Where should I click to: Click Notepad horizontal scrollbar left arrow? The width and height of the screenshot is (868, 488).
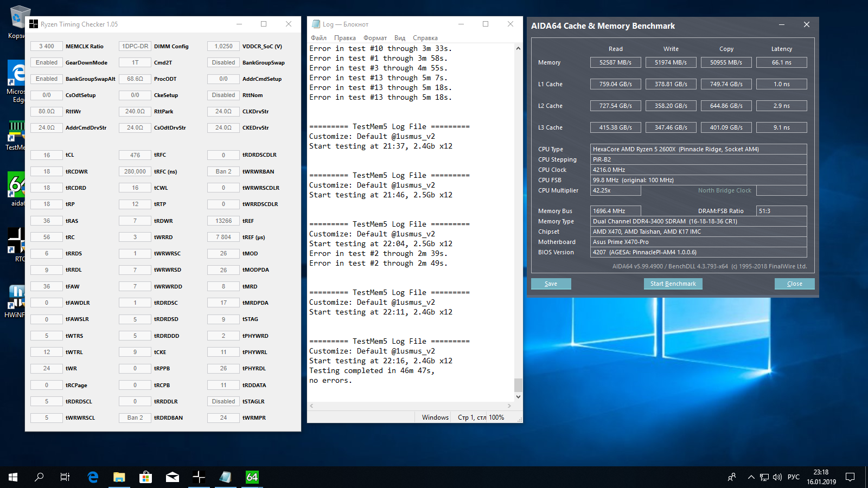311,406
